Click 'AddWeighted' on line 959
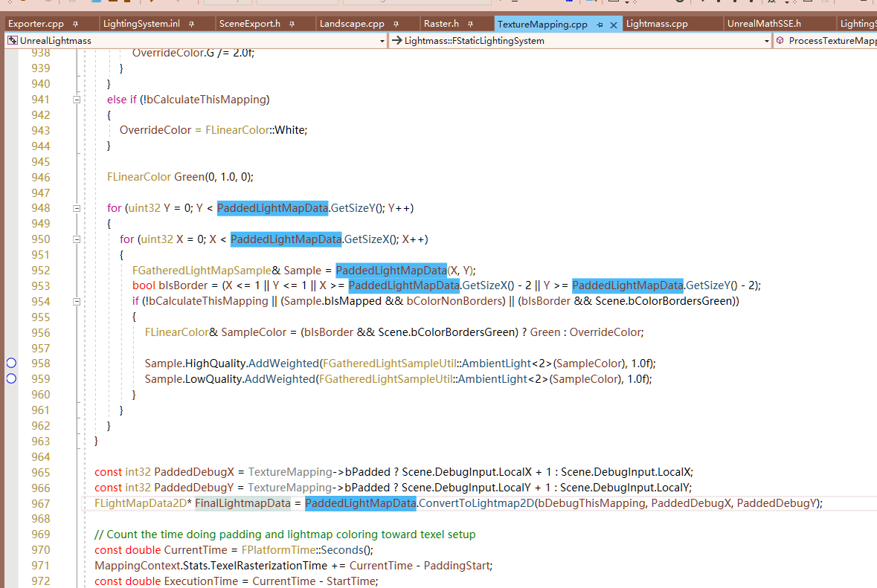This screenshot has width=877, height=588. point(280,379)
